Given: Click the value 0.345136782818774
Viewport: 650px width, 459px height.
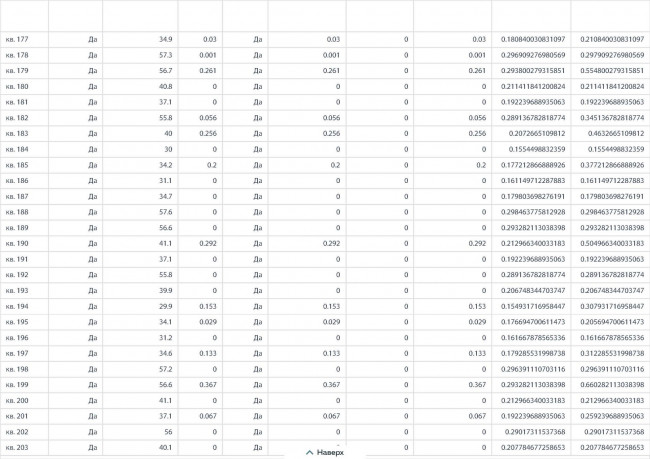Looking at the screenshot, I should 612,118.
